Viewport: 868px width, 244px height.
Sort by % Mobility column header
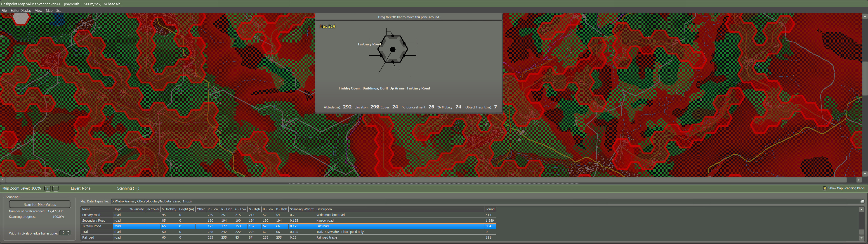coord(169,209)
